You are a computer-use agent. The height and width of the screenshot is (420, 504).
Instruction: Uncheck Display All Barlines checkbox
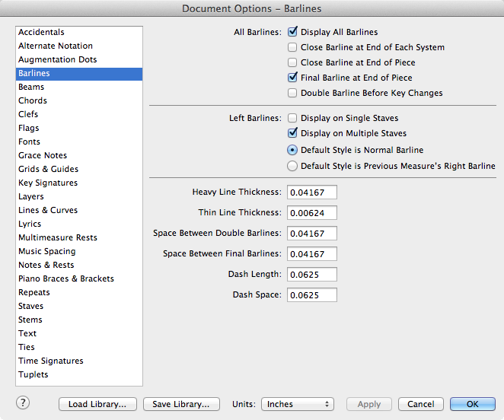pos(292,32)
